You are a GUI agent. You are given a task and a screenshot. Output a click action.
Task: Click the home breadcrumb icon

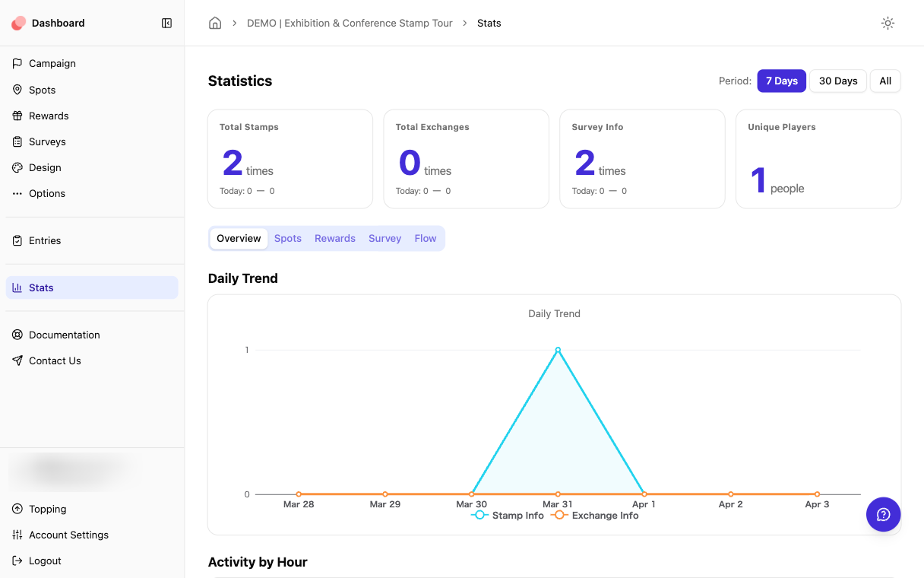[x=215, y=23]
